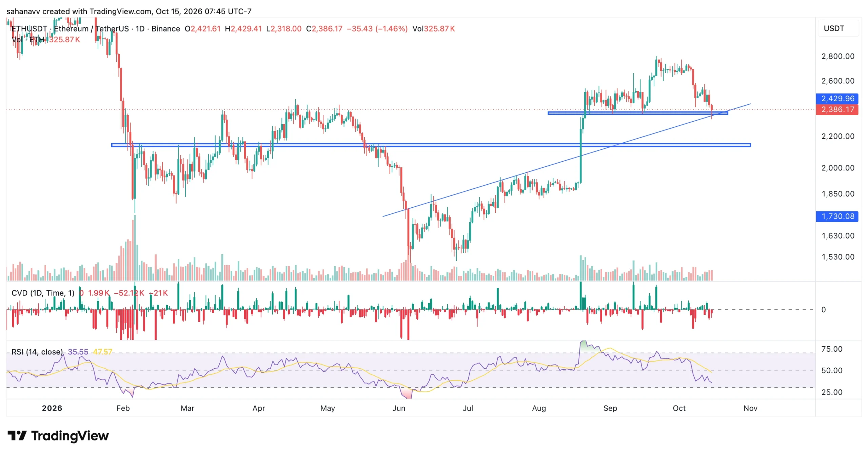Click the close price C2,386.17 value
This screenshot has height=455, width=868.
(x=324, y=28)
